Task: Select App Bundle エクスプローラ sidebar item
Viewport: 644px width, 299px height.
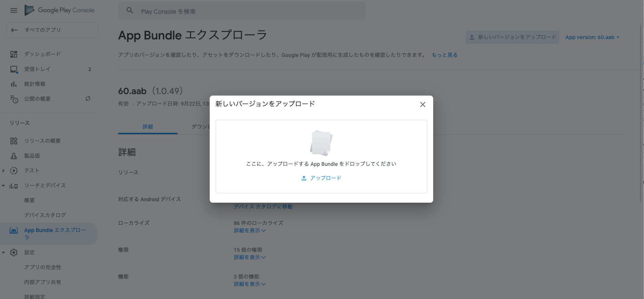Action: [x=49, y=234]
